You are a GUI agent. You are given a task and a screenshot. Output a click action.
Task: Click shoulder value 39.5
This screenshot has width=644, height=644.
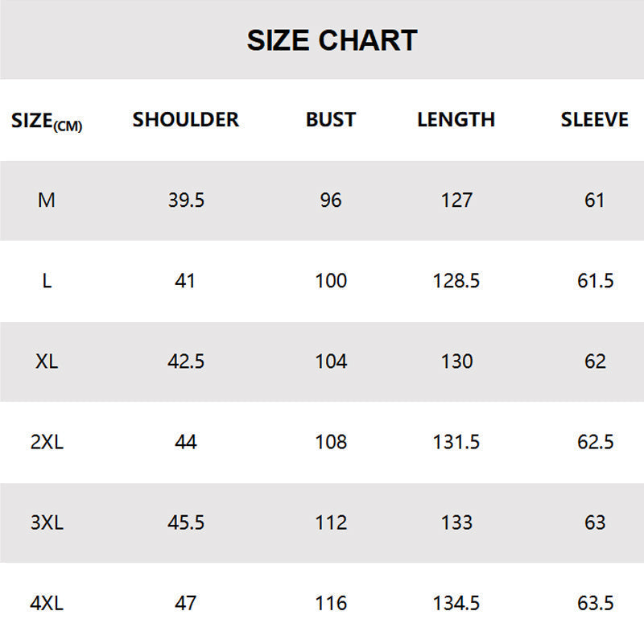pyautogui.click(x=186, y=200)
